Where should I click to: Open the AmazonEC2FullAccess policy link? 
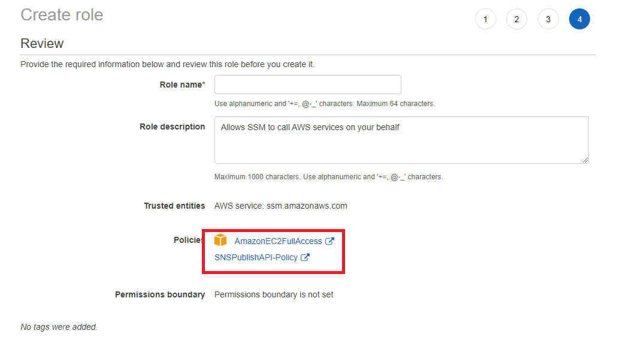(278, 241)
